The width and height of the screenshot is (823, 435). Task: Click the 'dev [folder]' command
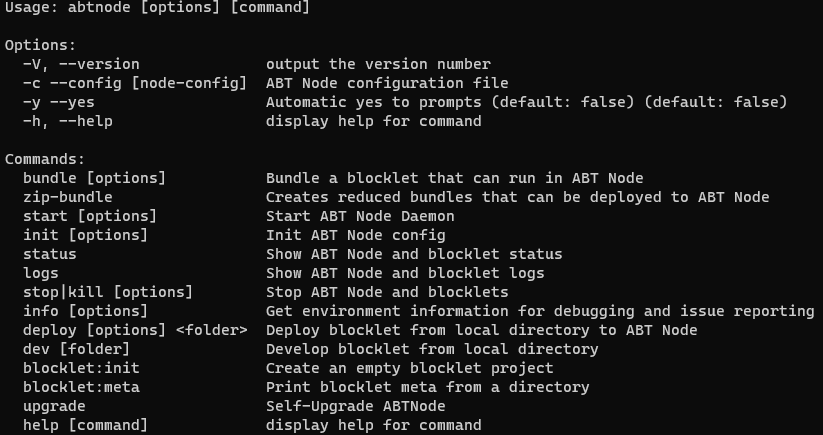coord(77,349)
